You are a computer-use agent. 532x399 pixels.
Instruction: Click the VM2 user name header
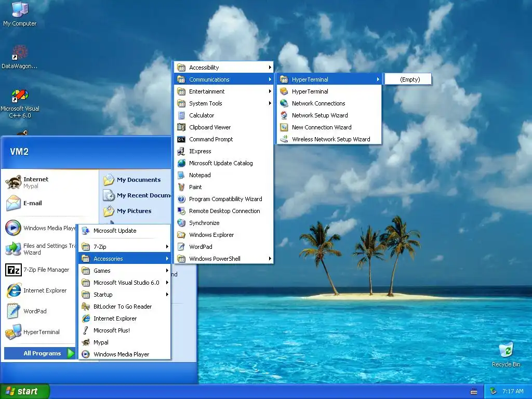pos(19,151)
